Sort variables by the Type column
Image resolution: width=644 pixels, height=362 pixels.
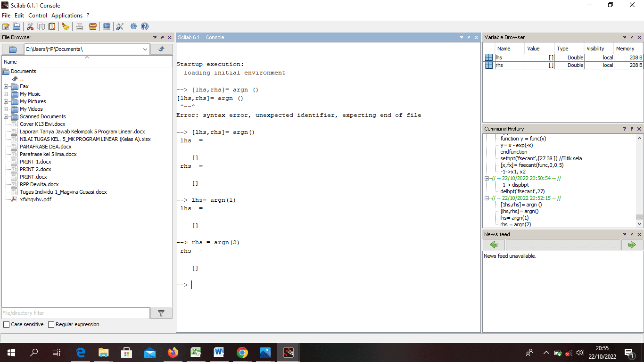click(569, 49)
